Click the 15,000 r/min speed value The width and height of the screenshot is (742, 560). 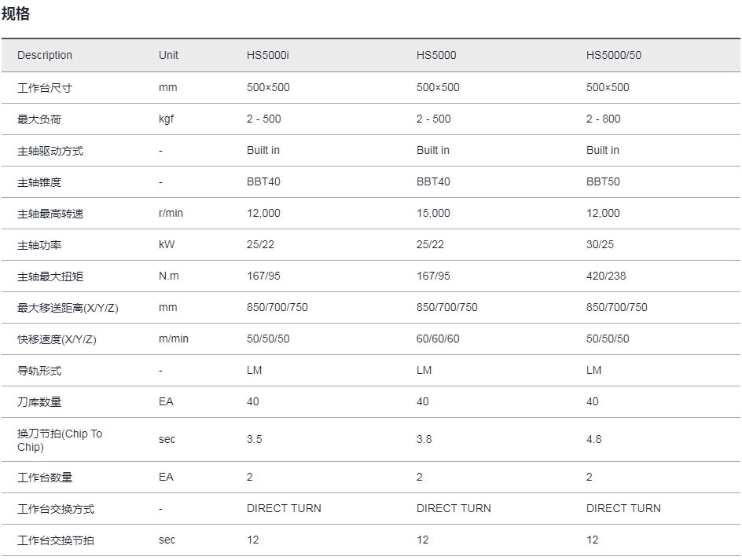pyautogui.click(x=433, y=214)
